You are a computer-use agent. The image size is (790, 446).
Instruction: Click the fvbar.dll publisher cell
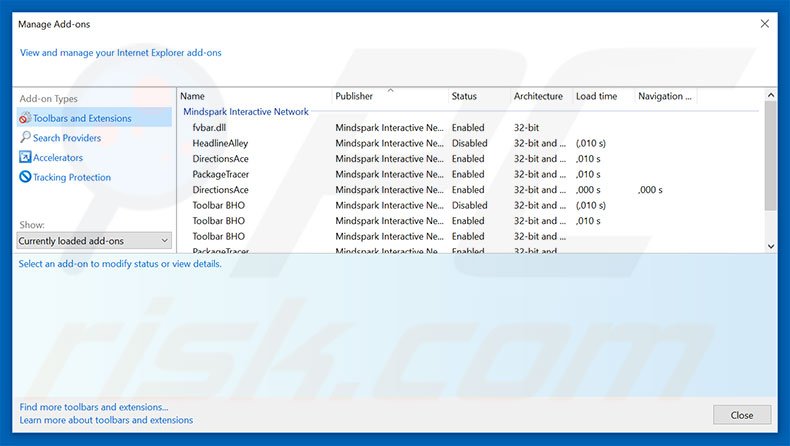click(389, 128)
